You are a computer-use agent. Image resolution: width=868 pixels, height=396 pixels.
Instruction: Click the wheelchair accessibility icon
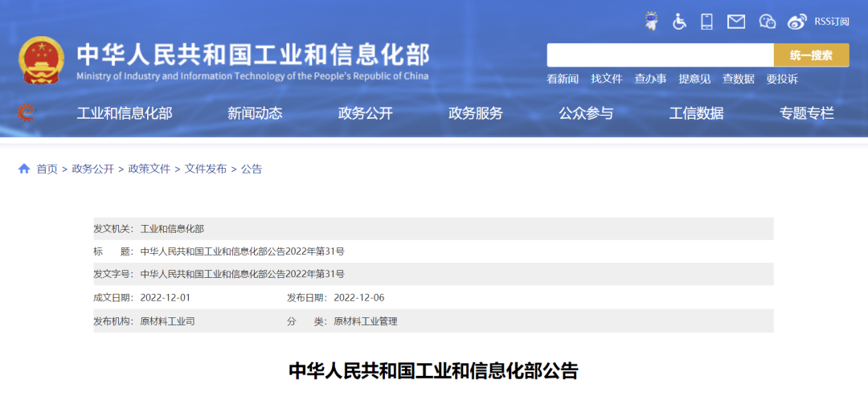tap(679, 22)
